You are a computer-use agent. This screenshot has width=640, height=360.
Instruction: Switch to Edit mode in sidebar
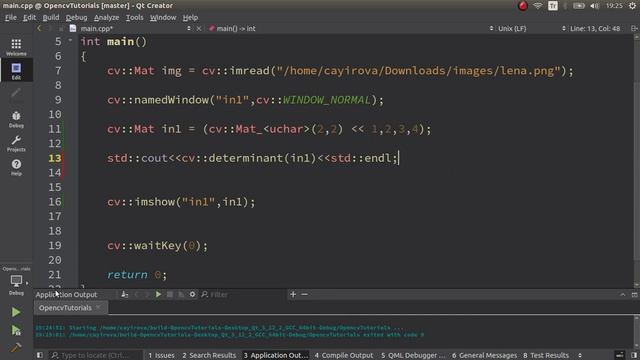pos(16,71)
